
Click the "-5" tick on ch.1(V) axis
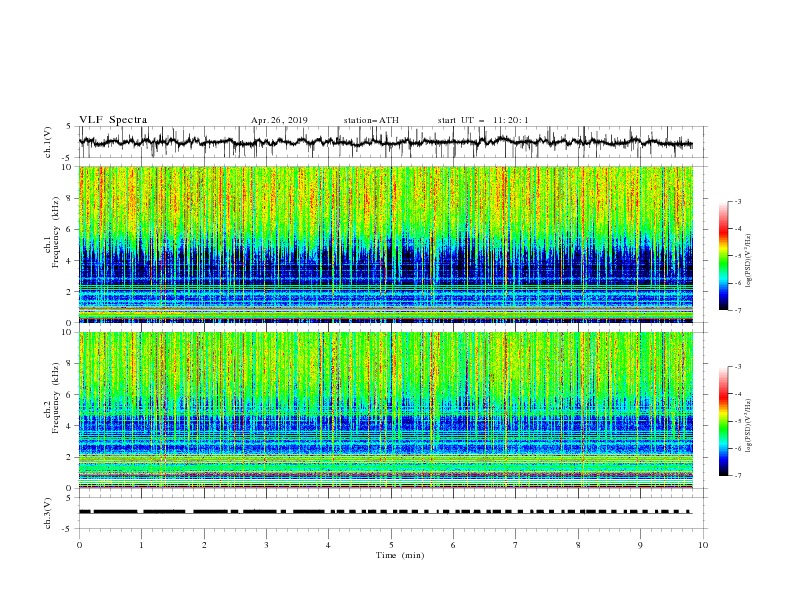pyautogui.click(x=68, y=158)
